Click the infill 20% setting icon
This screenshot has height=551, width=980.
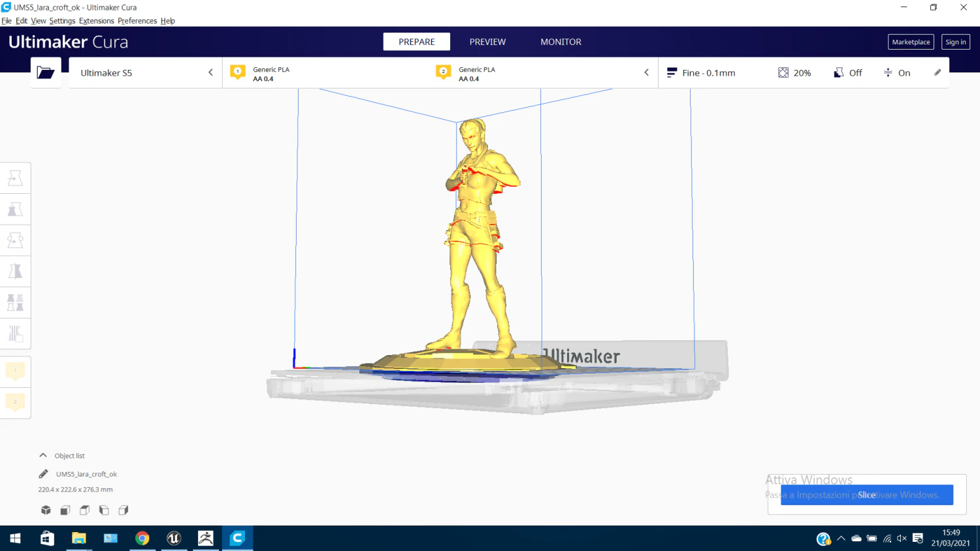[783, 72]
